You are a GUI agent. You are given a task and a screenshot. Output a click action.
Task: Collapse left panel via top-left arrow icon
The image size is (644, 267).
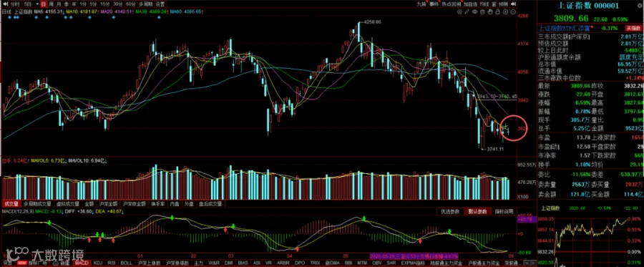click(x=5, y=4)
